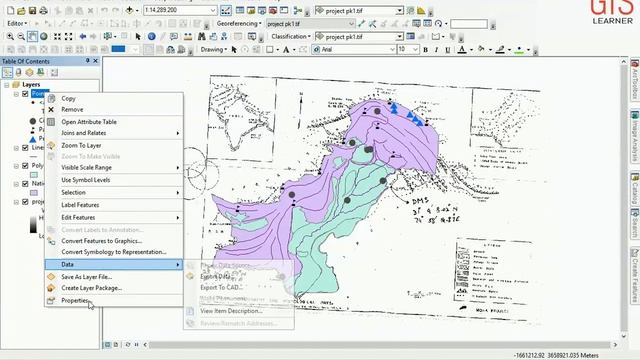Save the map document

(x=32, y=11)
